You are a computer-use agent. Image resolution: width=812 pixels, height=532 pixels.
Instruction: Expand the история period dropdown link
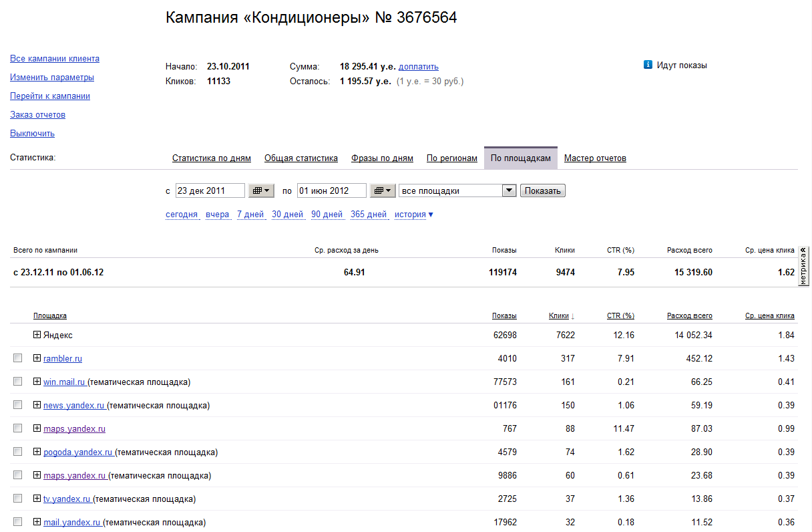[x=414, y=215]
